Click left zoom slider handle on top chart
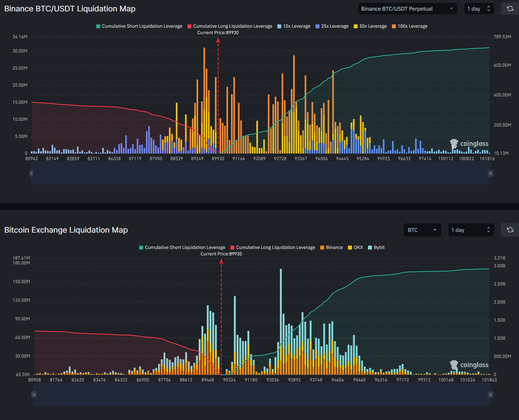The image size is (519, 420). [x=31, y=173]
